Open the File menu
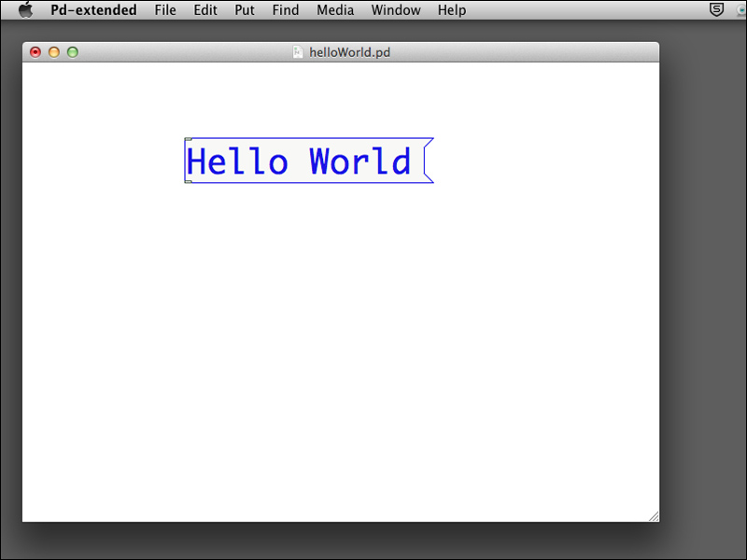 click(165, 10)
